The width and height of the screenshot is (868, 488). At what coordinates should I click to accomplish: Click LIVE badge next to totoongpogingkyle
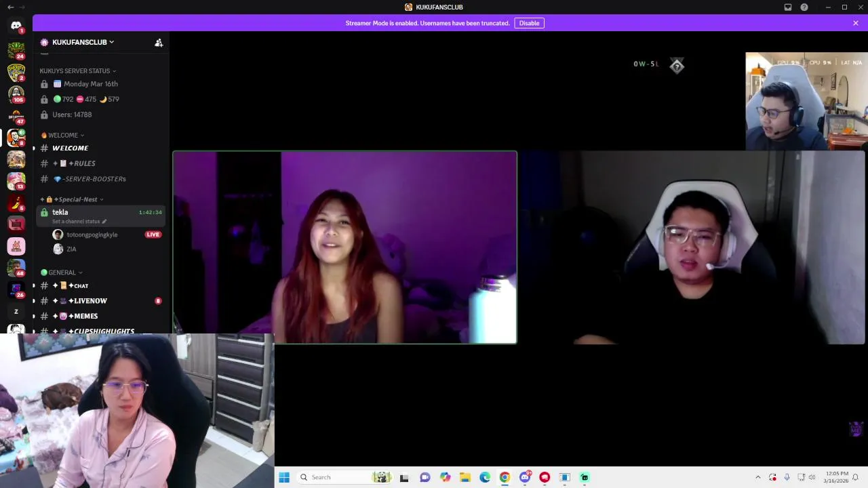(x=153, y=235)
